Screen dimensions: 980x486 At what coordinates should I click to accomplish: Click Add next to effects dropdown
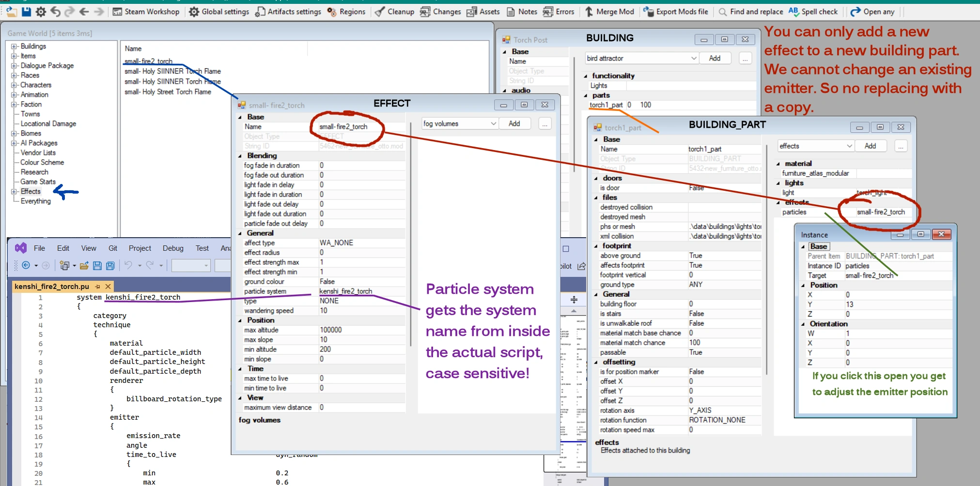click(870, 146)
